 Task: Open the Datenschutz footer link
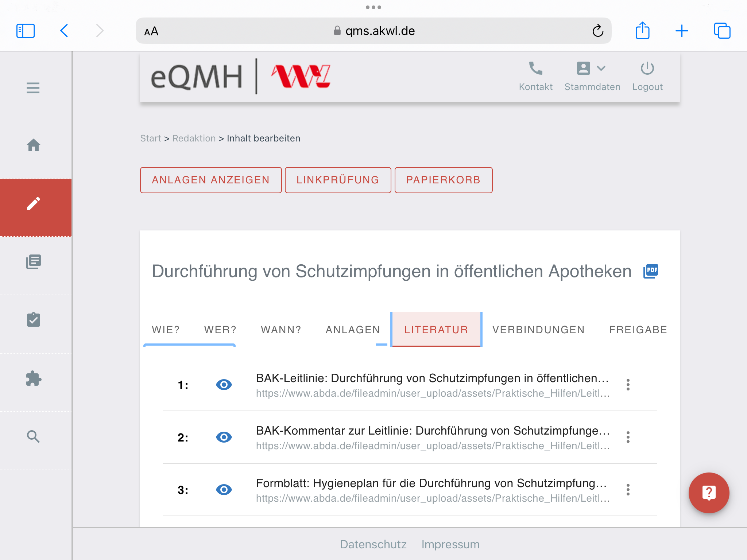pos(373,544)
